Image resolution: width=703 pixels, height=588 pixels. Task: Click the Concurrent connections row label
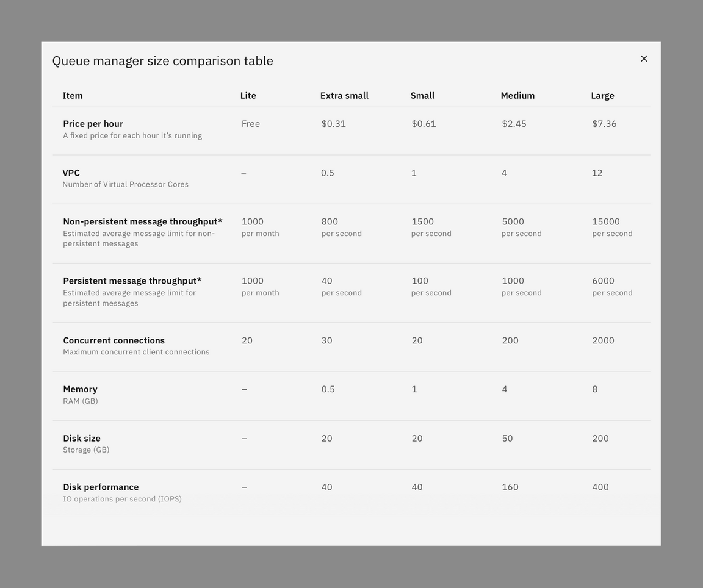click(x=114, y=340)
